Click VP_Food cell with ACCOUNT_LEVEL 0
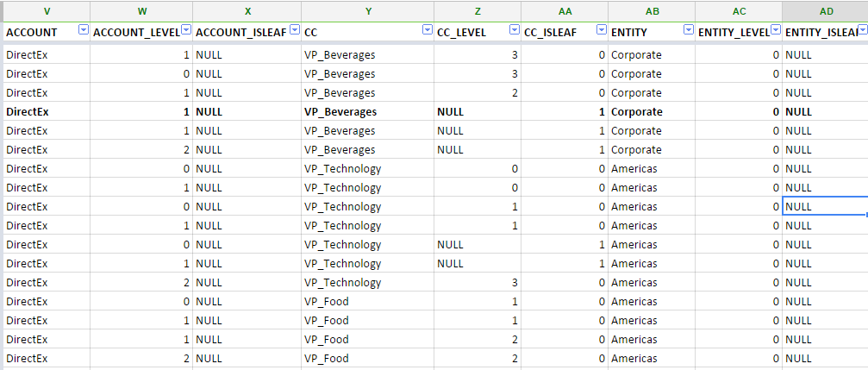 368,301
